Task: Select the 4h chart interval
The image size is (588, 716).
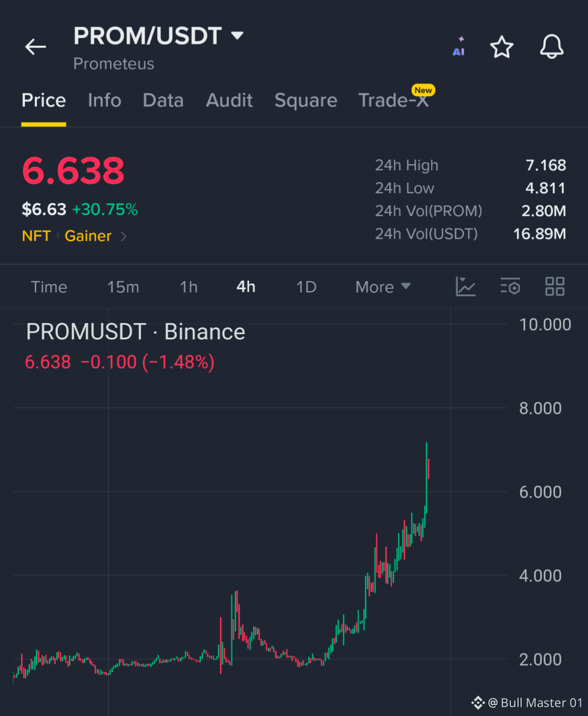Action: click(246, 287)
